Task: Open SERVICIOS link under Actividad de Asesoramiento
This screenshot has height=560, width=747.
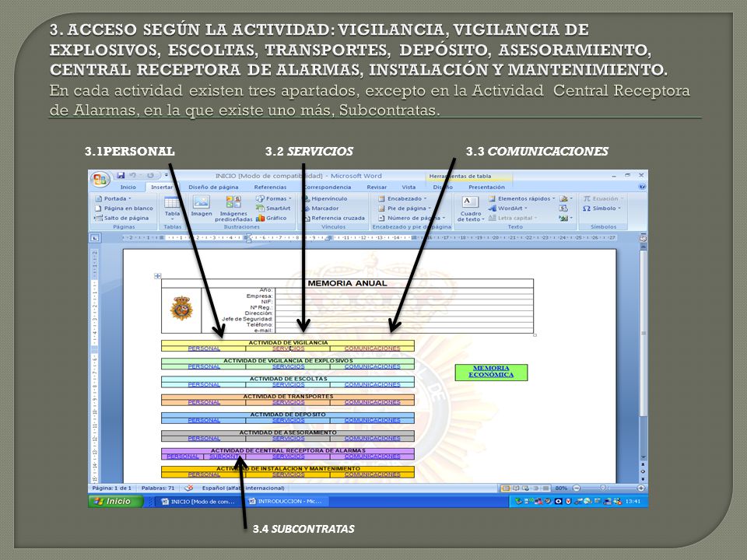Action: (x=288, y=439)
